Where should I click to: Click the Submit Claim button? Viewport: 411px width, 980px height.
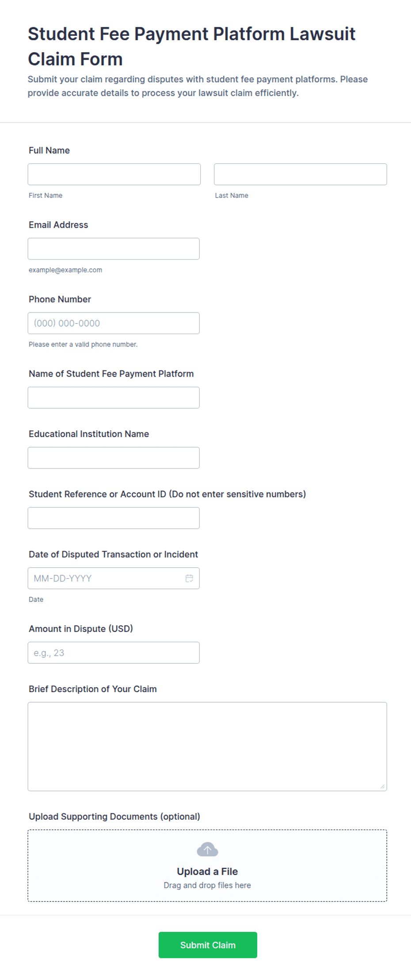208,945
